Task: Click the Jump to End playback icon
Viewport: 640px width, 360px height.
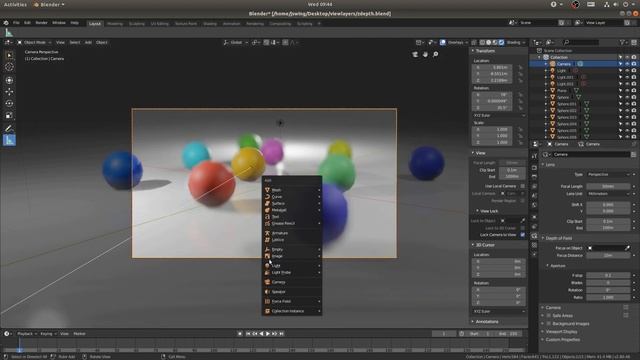Action: click(281, 333)
